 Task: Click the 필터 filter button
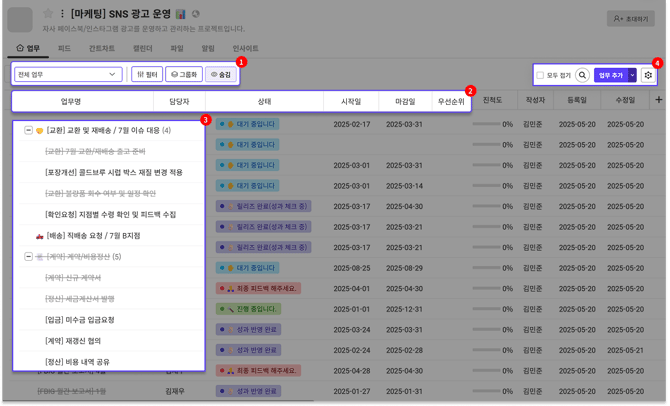(x=147, y=74)
